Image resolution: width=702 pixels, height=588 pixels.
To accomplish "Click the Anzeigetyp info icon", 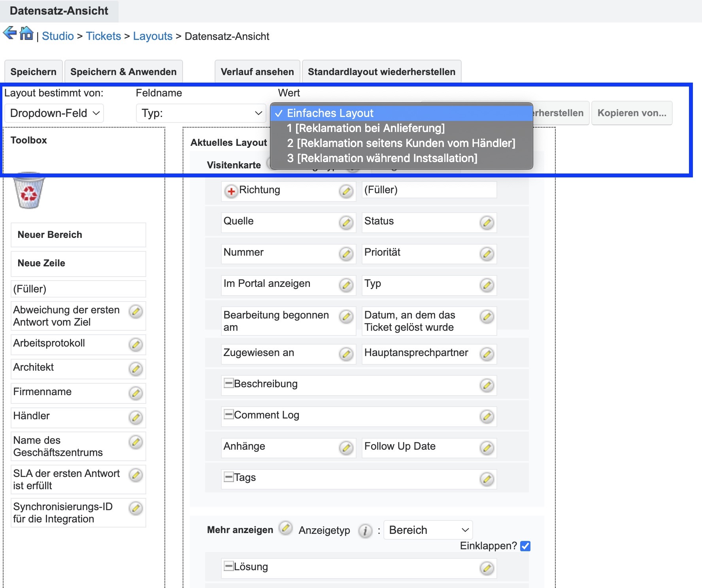I will [x=365, y=531].
